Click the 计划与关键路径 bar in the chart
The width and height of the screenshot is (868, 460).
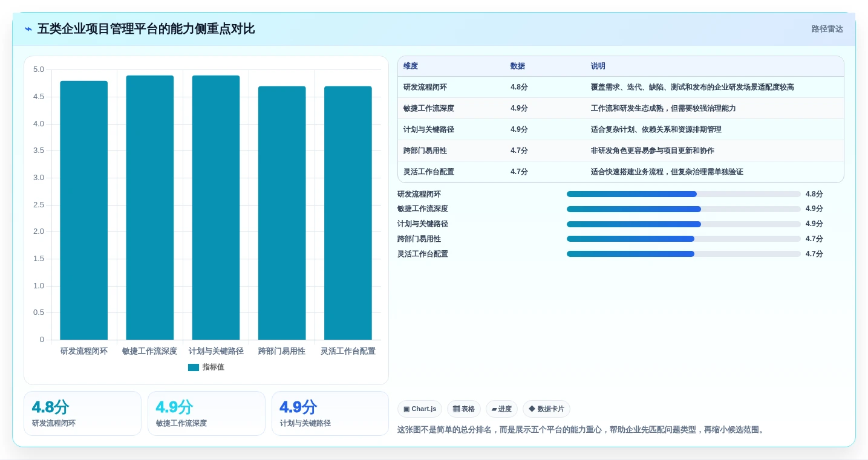point(216,207)
